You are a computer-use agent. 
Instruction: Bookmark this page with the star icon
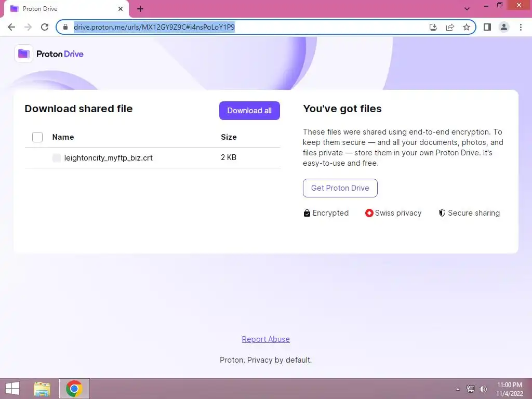pyautogui.click(x=467, y=27)
